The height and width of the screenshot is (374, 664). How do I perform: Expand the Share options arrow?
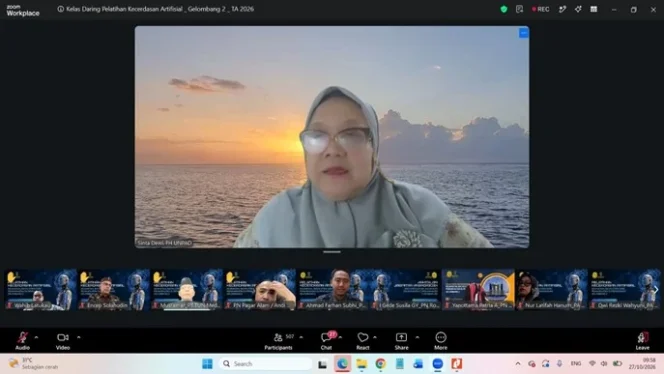click(417, 337)
